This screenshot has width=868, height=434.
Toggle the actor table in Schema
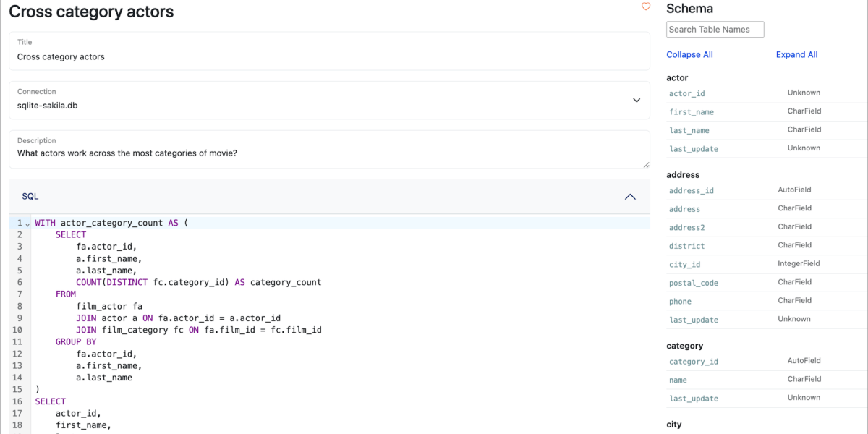click(677, 78)
